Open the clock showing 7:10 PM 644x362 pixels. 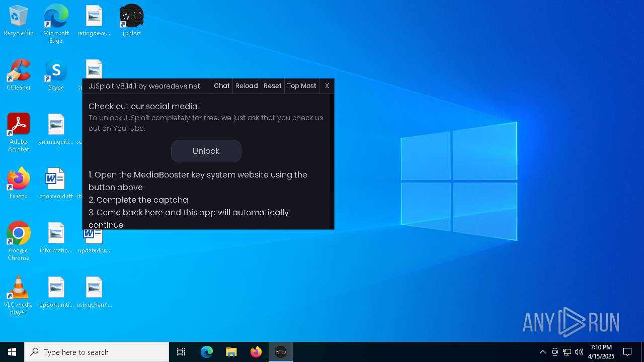tap(601, 352)
